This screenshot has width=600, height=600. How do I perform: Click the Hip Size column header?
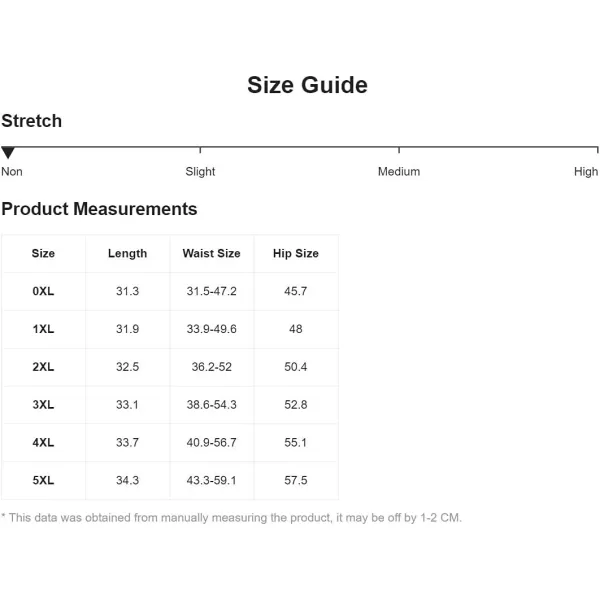point(295,254)
